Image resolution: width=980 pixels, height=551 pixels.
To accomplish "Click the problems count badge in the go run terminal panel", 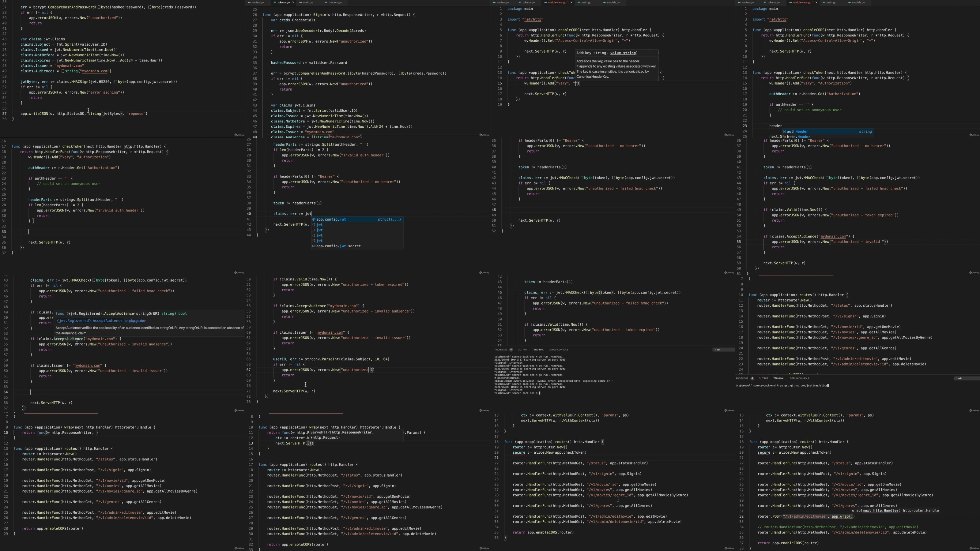I will pyautogui.click(x=511, y=350).
